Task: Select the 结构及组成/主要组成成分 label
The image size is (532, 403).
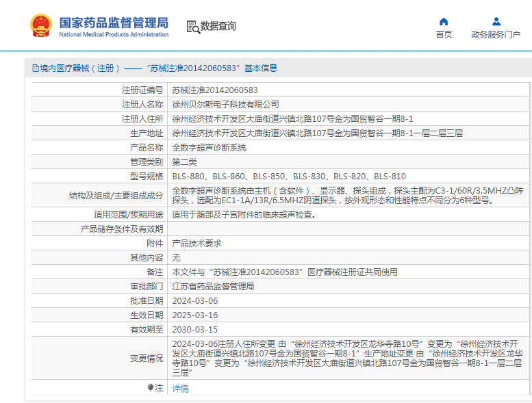Action: point(116,196)
